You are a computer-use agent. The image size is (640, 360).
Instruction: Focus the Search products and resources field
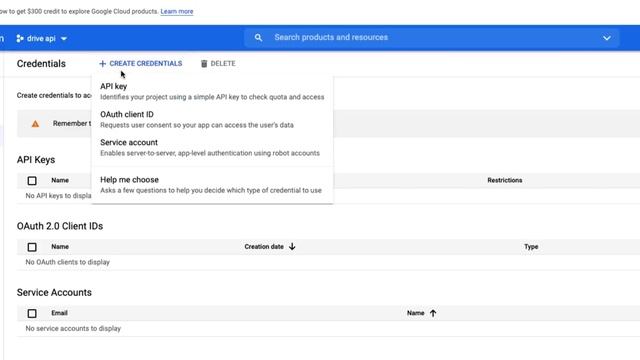tap(431, 38)
